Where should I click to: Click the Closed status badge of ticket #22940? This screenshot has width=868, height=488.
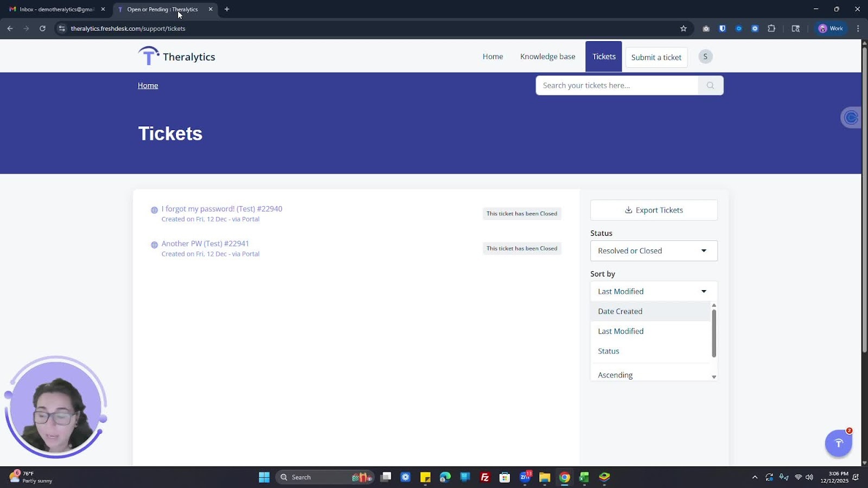point(522,214)
